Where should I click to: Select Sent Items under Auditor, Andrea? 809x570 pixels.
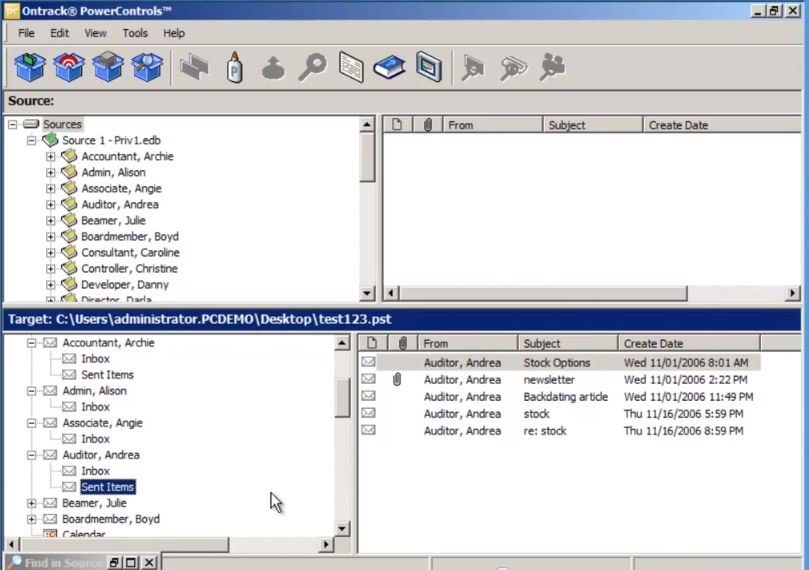[107, 486]
